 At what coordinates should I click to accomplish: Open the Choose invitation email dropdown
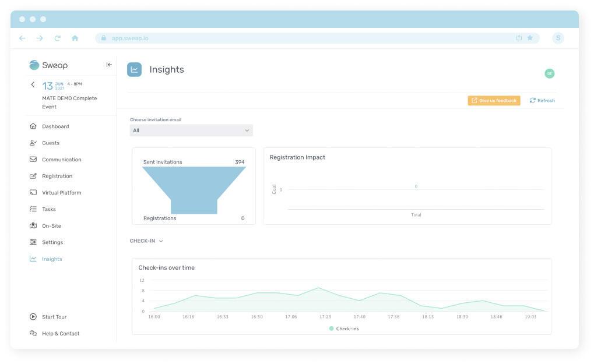(x=191, y=130)
